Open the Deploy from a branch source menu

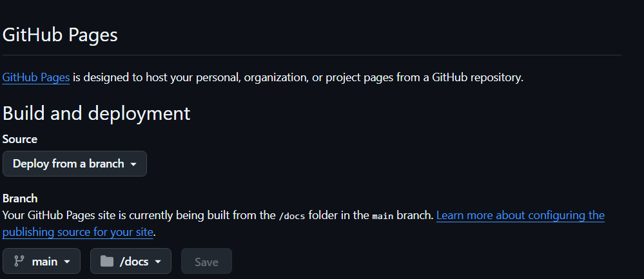(x=75, y=164)
